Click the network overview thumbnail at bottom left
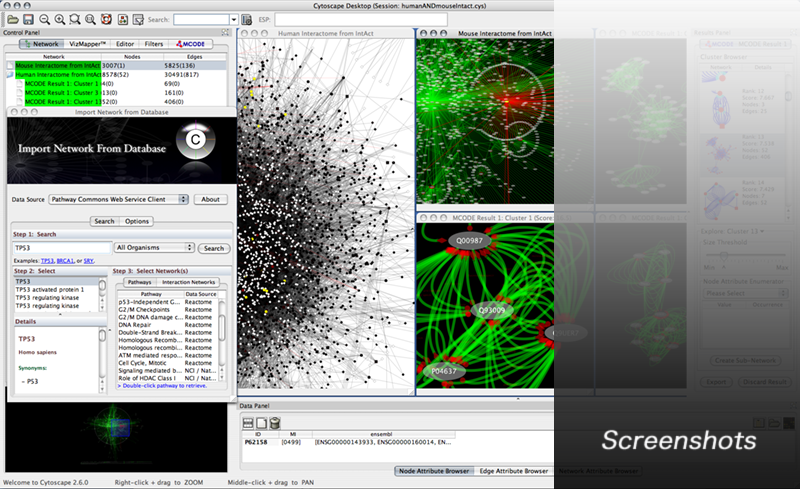This screenshot has height=489, width=800. tap(116, 437)
